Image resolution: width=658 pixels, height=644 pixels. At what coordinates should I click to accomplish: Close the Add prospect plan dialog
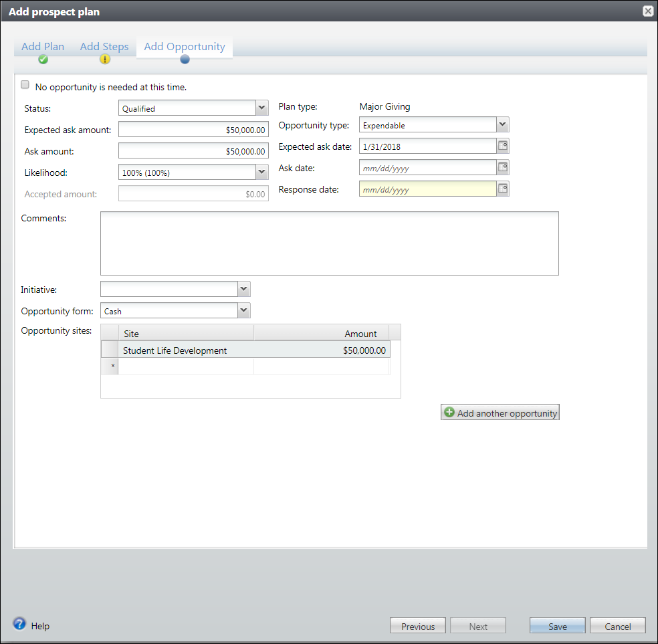click(x=648, y=11)
